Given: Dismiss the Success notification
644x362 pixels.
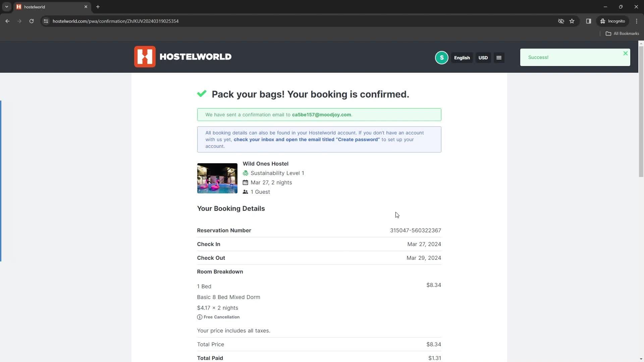Looking at the screenshot, I should point(625,53).
